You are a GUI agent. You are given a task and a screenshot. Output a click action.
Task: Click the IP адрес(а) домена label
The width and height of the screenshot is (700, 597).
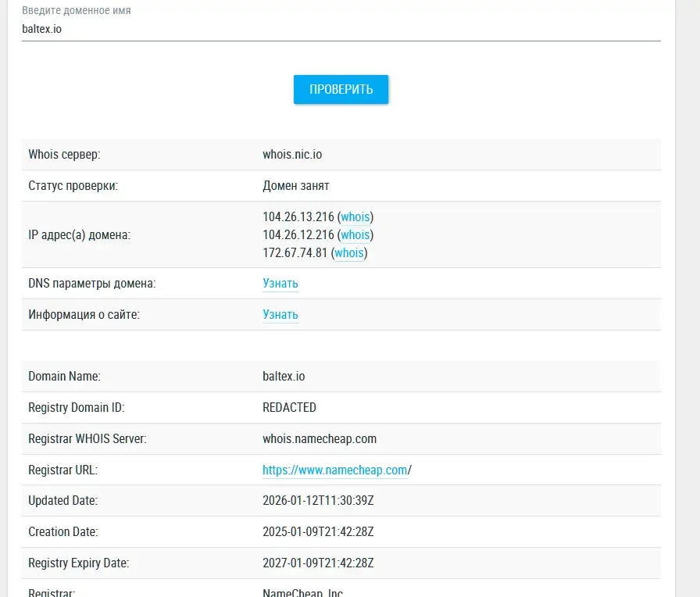80,235
